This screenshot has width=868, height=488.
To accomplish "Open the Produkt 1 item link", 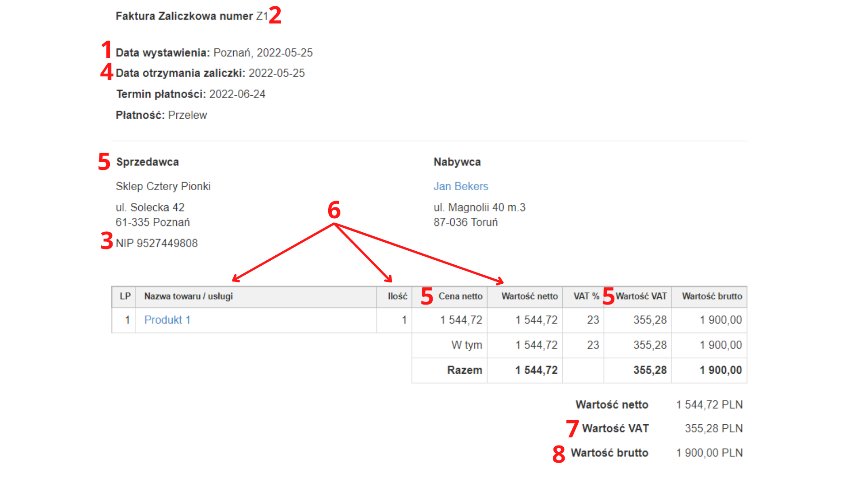I will (167, 320).
